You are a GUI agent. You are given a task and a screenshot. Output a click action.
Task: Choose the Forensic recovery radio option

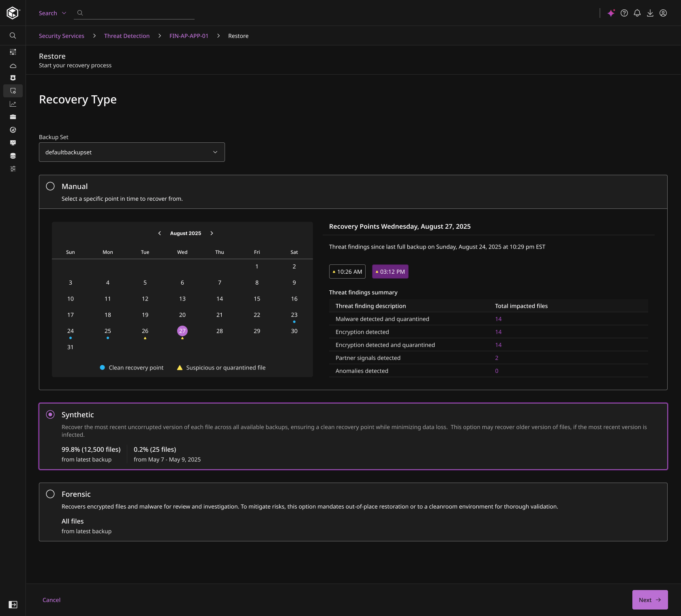(50, 494)
